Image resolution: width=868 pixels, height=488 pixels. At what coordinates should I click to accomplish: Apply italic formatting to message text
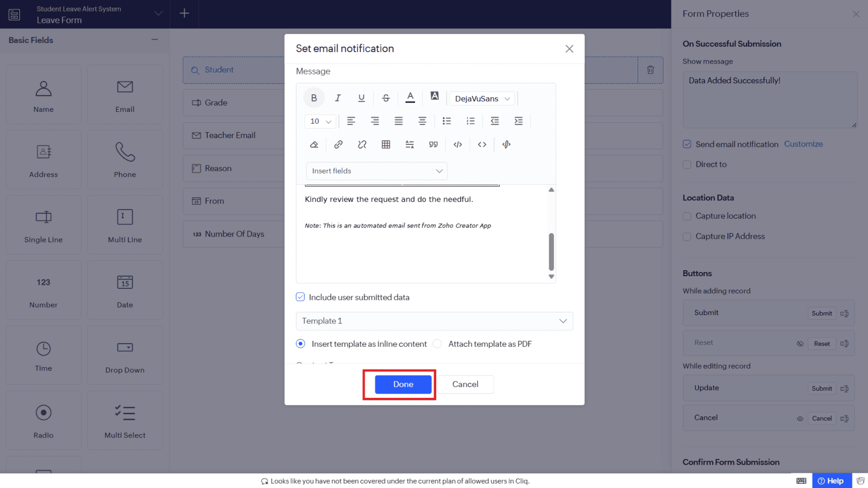[337, 98]
